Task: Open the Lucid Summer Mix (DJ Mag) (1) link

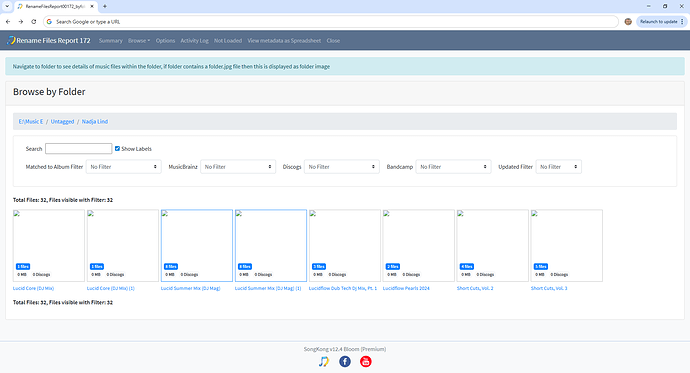Action: pyautogui.click(x=268, y=288)
